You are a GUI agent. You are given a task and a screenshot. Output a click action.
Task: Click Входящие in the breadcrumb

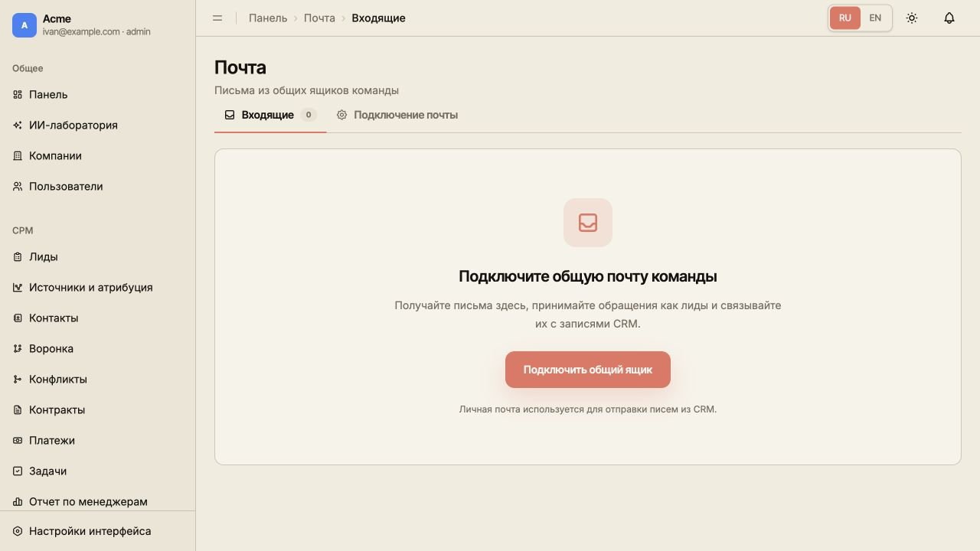378,18
